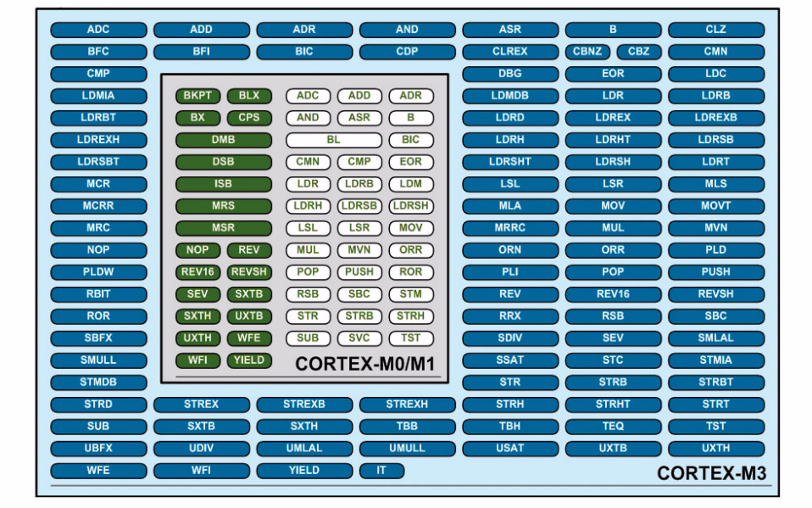Screen dimensions: 812x508
Task: Click the "STMIA" instruction pill
Action: pyautogui.click(x=716, y=360)
